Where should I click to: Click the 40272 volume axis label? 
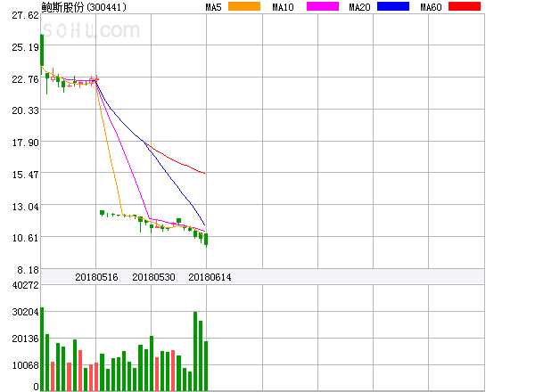tap(26, 285)
